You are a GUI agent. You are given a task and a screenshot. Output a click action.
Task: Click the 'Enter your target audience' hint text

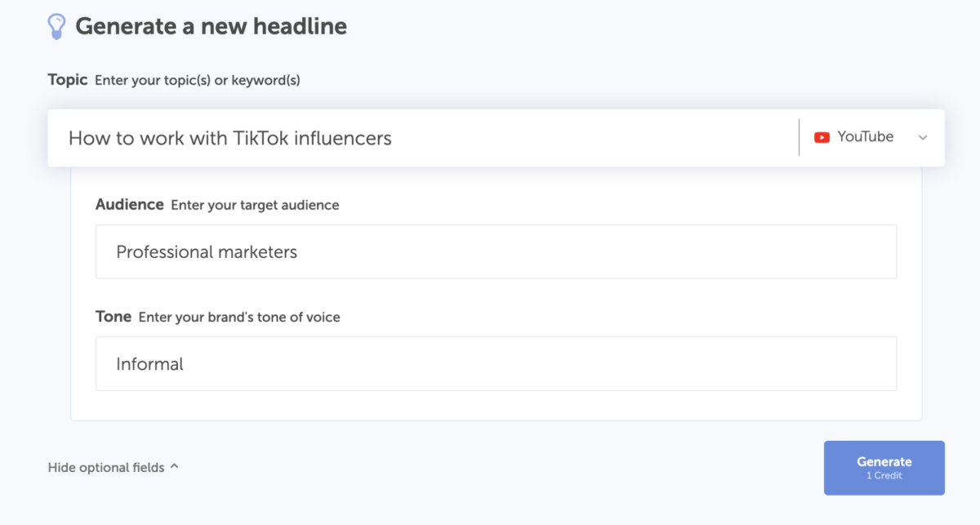pos(255,206)
